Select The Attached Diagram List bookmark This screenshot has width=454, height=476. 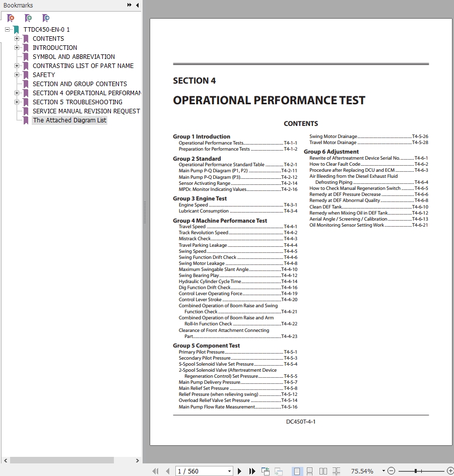click(x=70, y=120)
